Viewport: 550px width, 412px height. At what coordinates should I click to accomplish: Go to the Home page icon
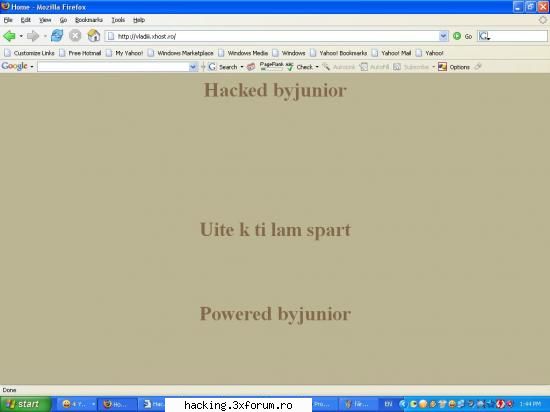94,36
